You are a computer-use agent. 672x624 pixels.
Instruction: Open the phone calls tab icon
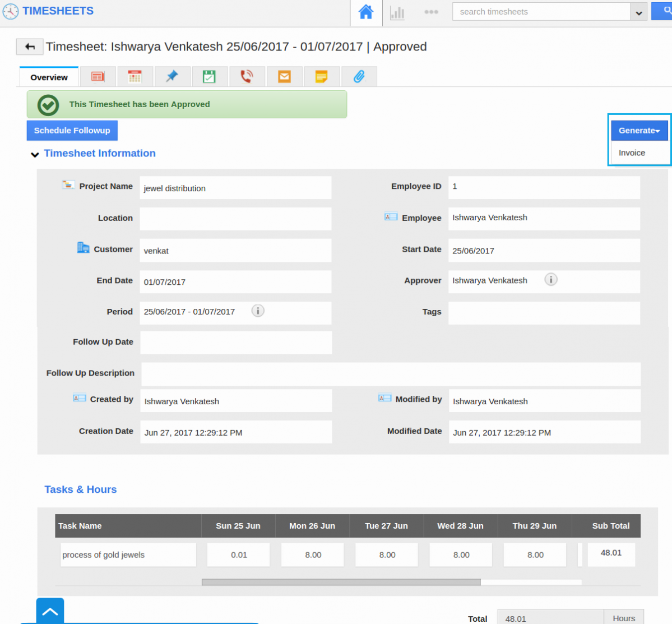(247, 76)
